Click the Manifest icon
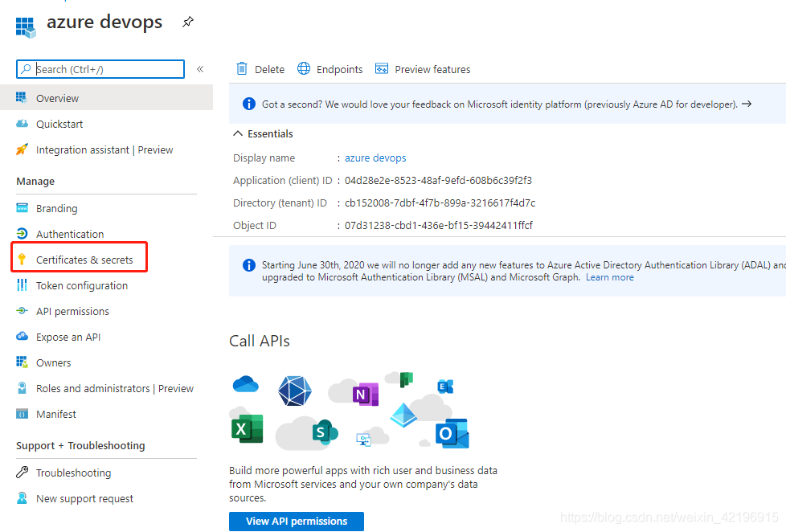786x532 pixels. point(22,414)
